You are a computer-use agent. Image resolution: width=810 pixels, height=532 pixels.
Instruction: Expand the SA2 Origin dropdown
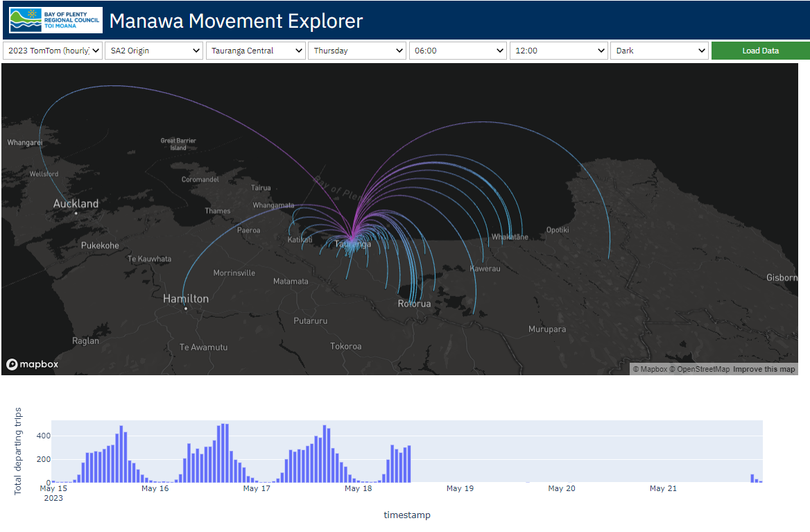point(154,51)
